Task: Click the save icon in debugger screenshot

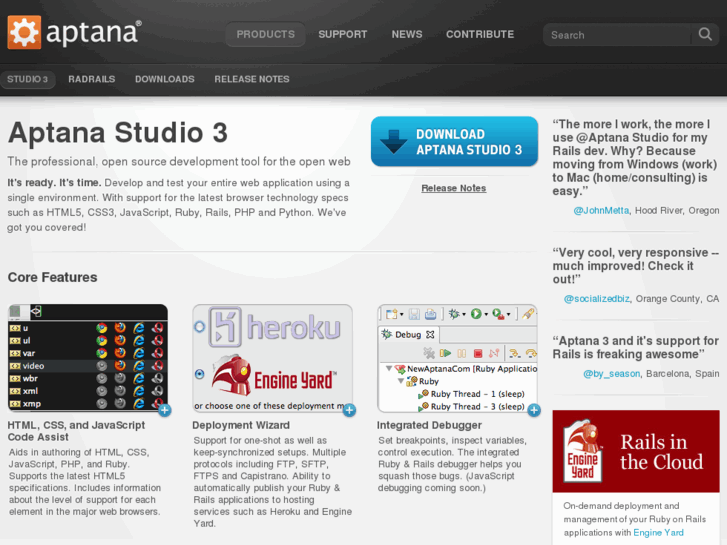Action: click(414, 314)
